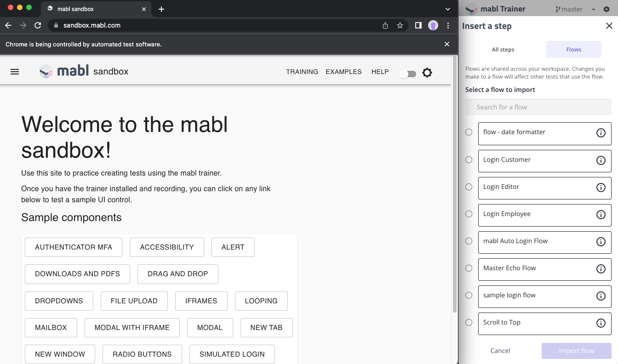Click the mabl sandbox logo
Viewport: 618px width, 364px height.
point(84,71)
